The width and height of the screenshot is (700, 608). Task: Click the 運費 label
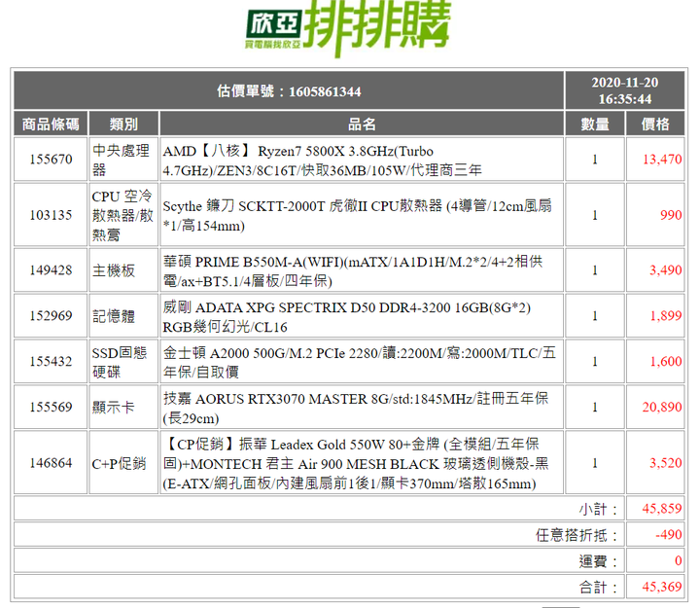pyautogui.click(x=598, y=561)
